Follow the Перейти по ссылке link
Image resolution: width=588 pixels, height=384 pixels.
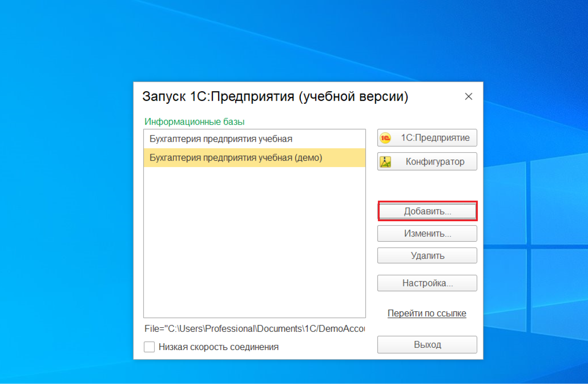(x=427, y=313)
